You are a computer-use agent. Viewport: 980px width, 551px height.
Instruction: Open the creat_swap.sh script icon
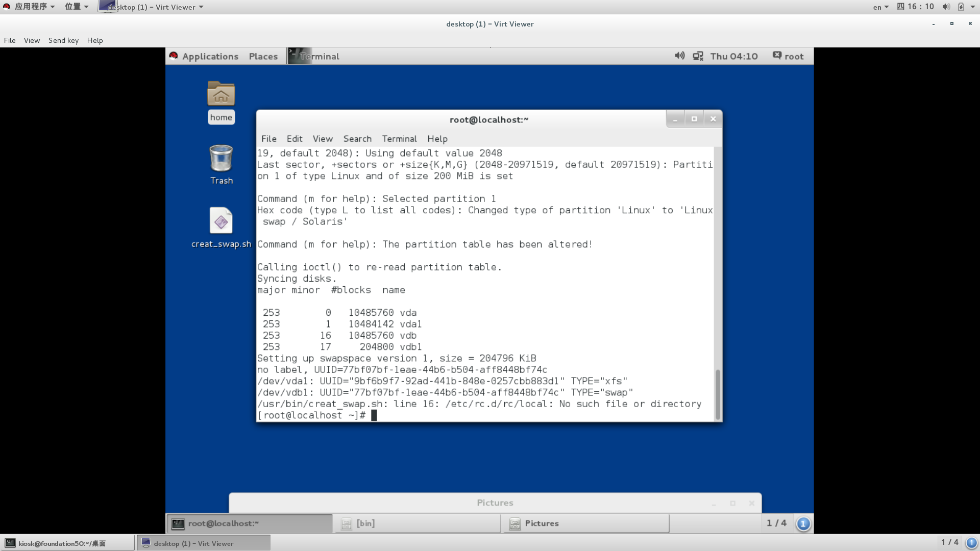tap(221, 221)
